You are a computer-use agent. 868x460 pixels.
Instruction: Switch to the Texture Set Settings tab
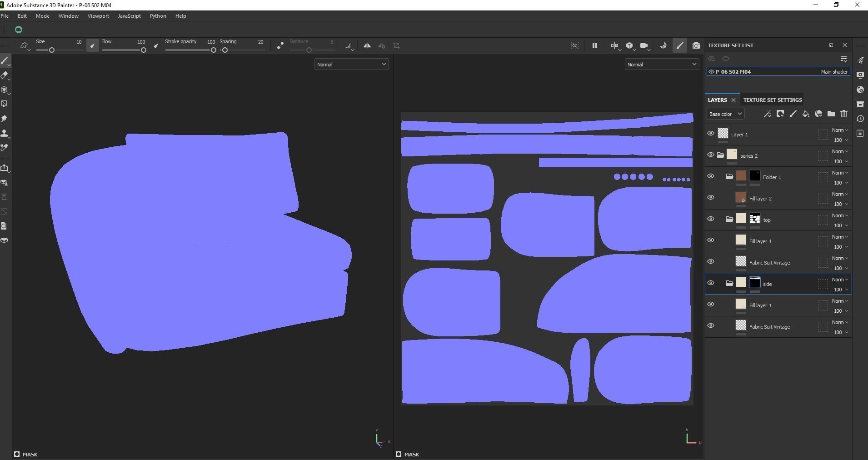pos(773,100)
